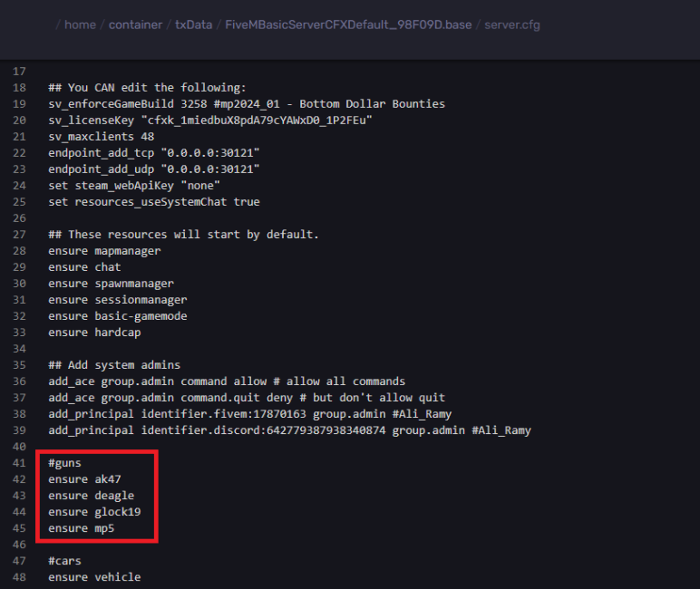Click the 'add_ace group.admin command allow' line
Viewport: 700px width, 589px height.
tap(227, 381)
